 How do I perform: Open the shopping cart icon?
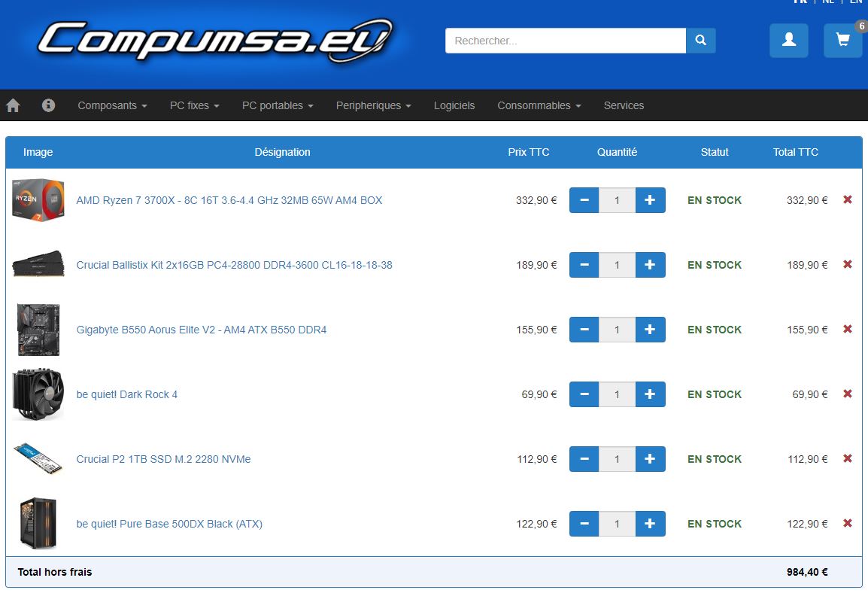coord(843,41)
